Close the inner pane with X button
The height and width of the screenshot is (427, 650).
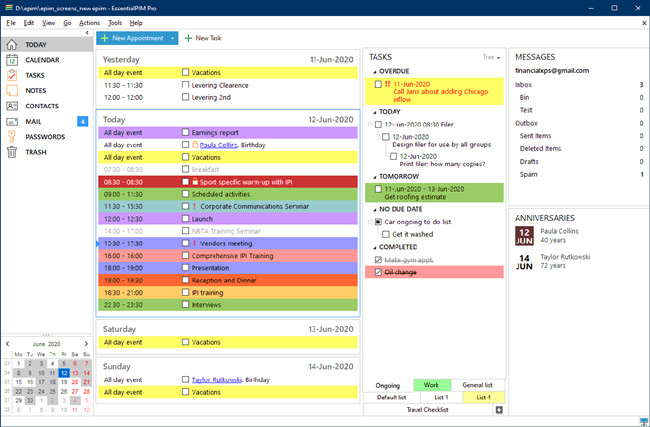point(644,23)
